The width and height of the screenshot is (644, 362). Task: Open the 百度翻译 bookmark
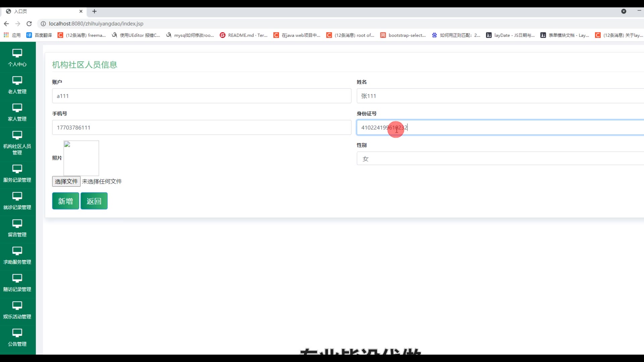click(39, 35)
